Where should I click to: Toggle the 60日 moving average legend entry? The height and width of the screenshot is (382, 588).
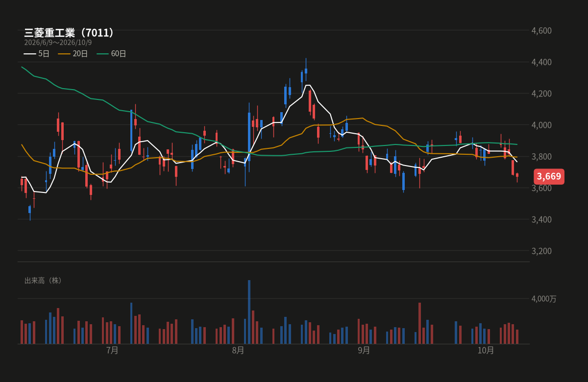112,54
